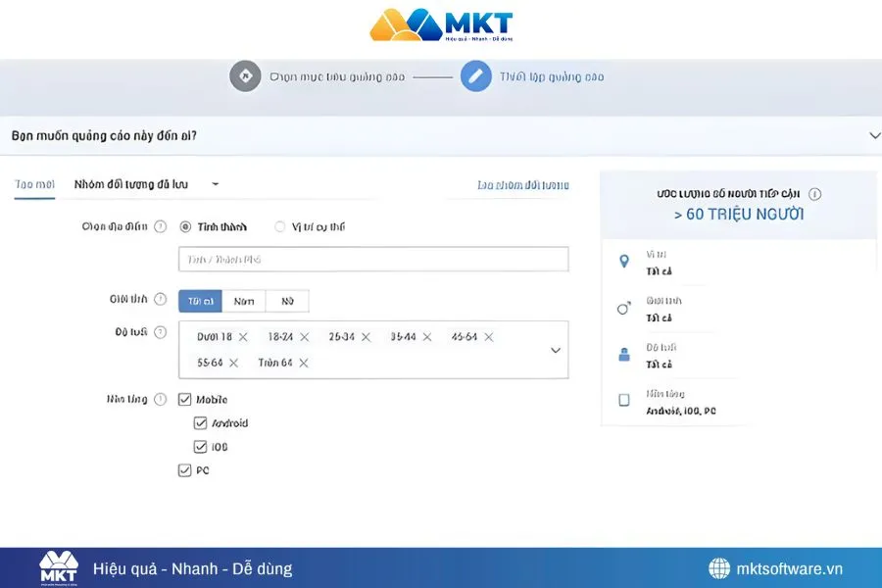Click the location pin icon beside Vị trí
The image size is (882, 588).
pos(624,259)
